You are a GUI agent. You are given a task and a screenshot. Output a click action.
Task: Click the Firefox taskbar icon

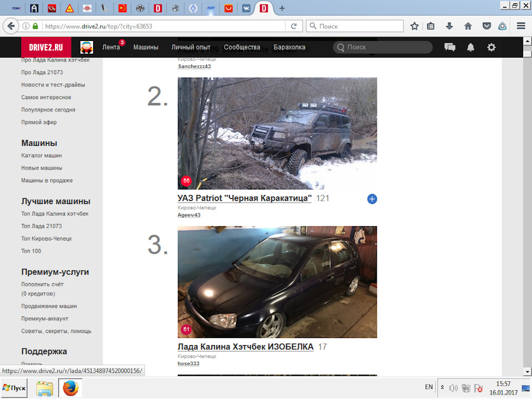pos(70,388)
